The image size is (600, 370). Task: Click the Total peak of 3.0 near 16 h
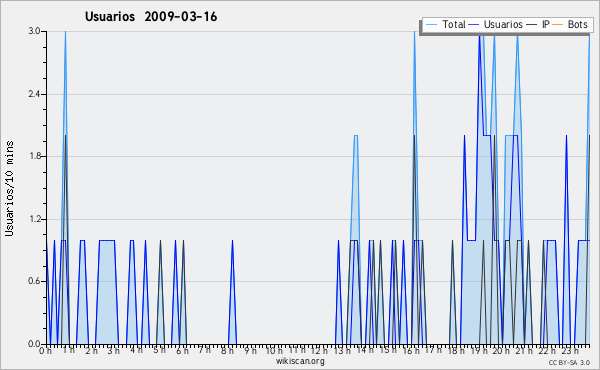click(x=414, y=32)
